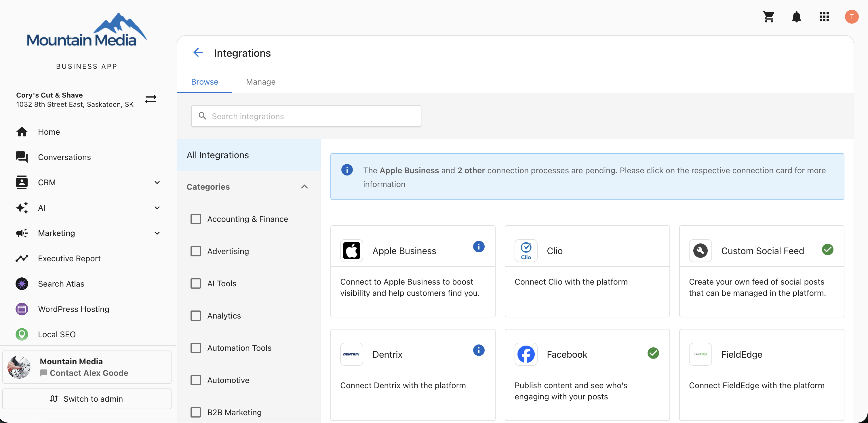Open user avatar T menu
868x423 pixels.
852,16
